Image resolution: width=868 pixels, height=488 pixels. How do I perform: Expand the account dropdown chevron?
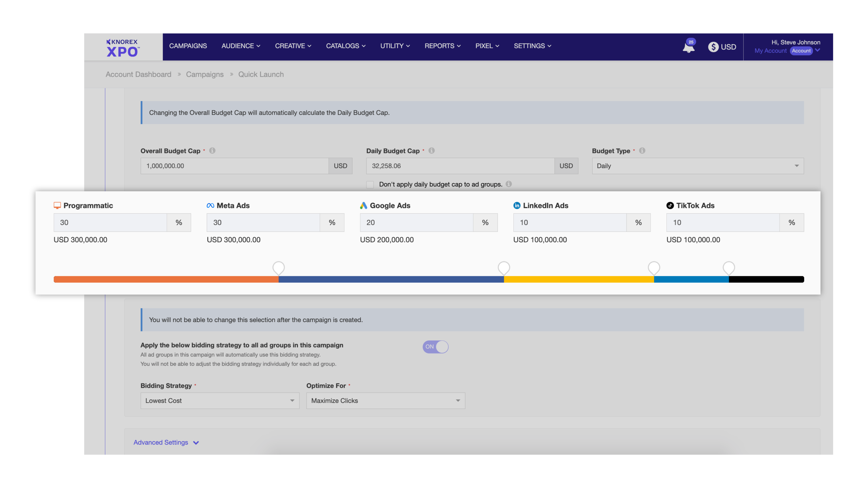pos(817,50)
